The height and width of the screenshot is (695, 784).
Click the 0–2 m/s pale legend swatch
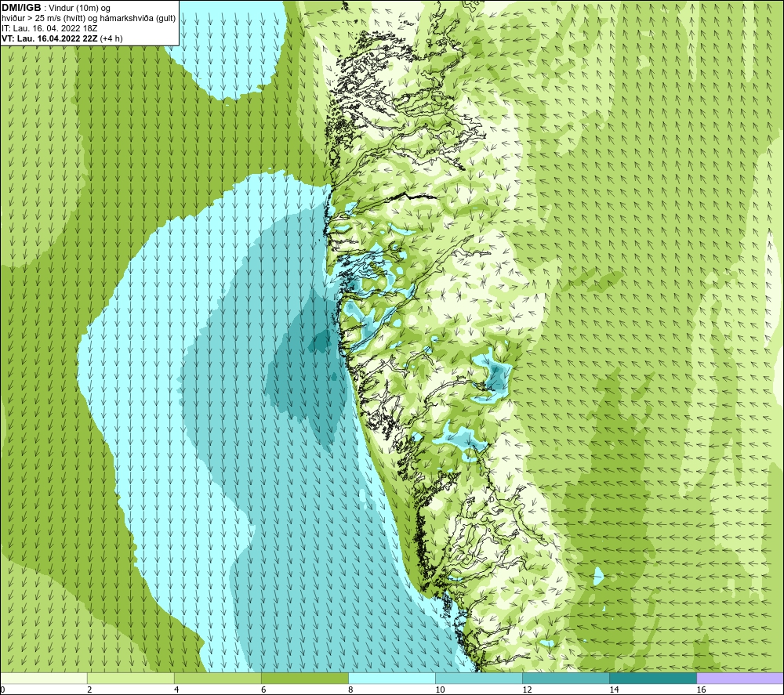44,678
